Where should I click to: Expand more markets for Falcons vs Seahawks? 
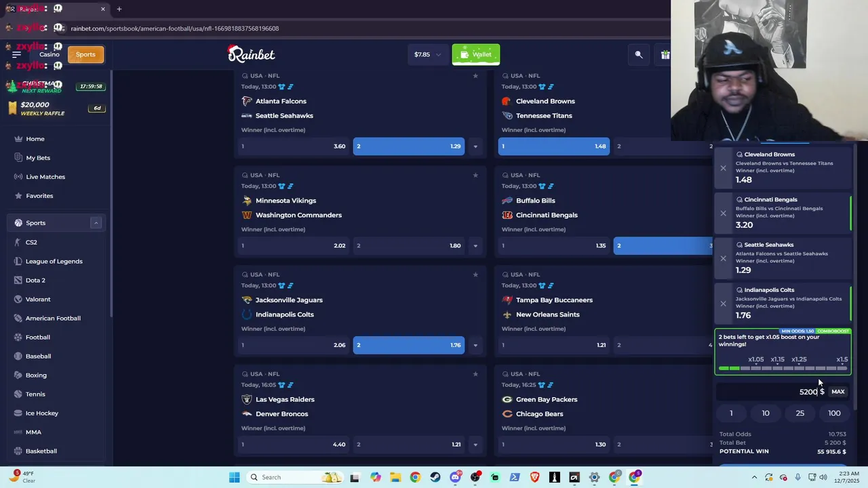coord(475,146)
